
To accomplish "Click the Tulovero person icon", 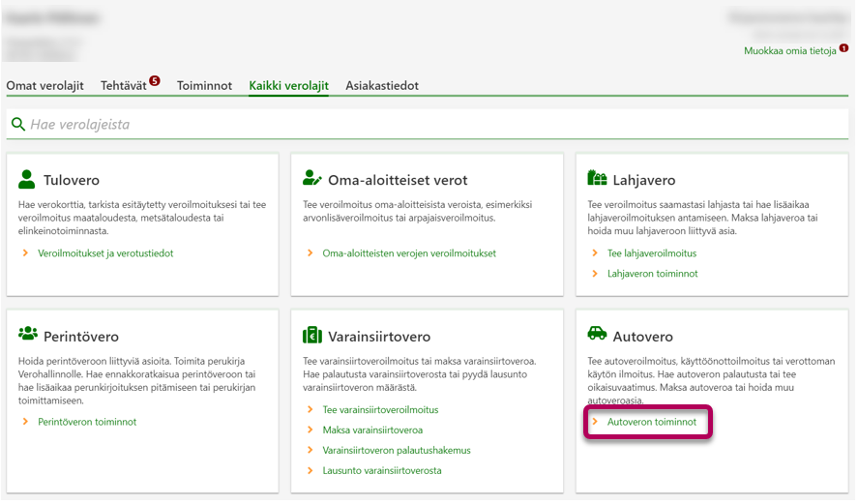I will pyautogui.click(x=27, y=179).
